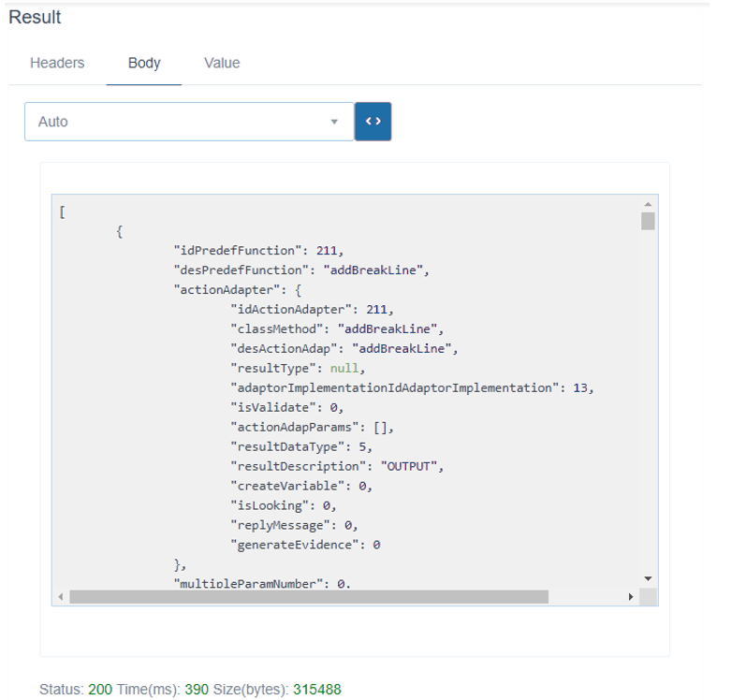Click the response size 315488 value

pyautogui.click(x=317, y=690)
